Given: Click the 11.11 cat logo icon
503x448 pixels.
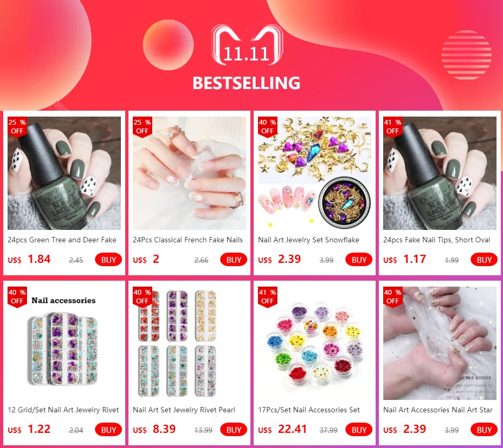Looking at the screenshot, I should coord(247,45).
